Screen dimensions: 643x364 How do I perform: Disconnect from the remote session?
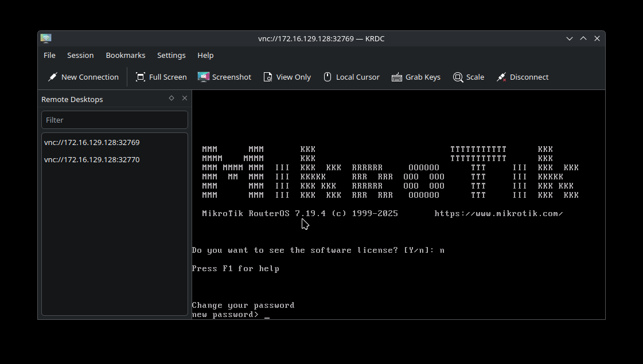click(x=523, y=77)
